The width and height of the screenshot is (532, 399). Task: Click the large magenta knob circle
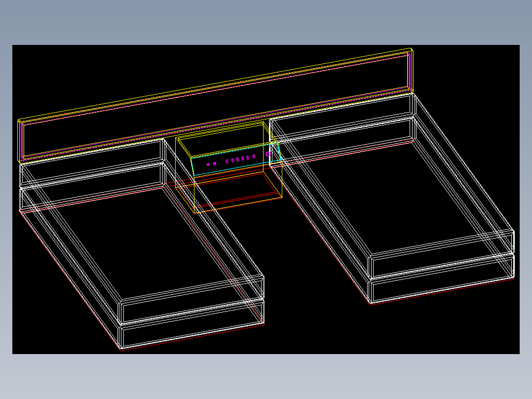tap(268, 154)
